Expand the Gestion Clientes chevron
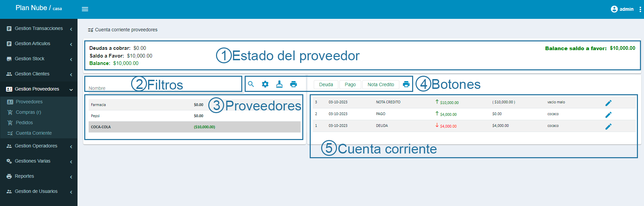This screenshot has height=206, width=644. click(71, 75)
